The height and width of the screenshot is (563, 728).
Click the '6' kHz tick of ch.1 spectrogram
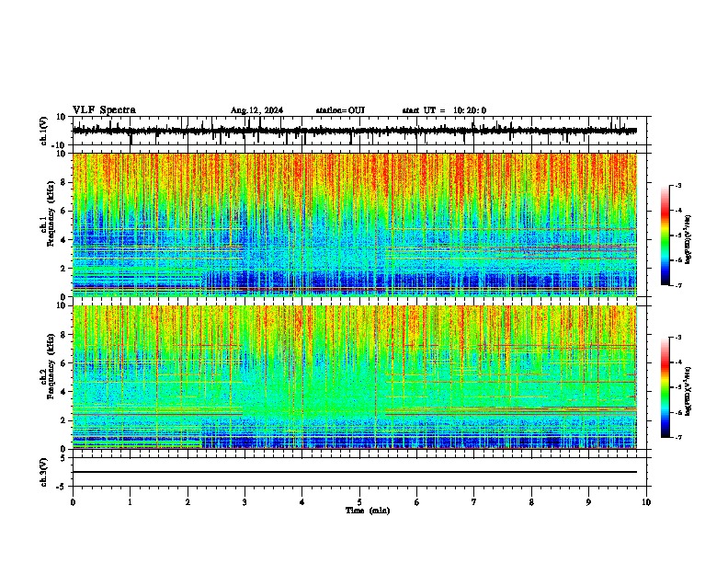[x=63, y=211]
